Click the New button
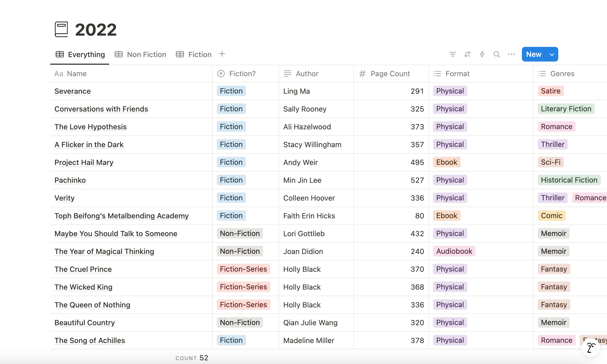Image resolution: width=607 pixels, height=364 pixels. click(x=534, y=54)
